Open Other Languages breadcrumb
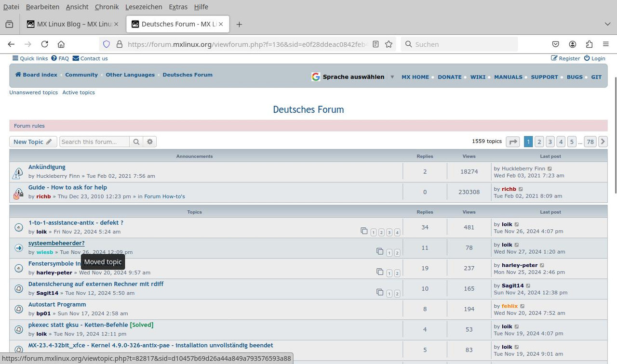 click(130, 75)
